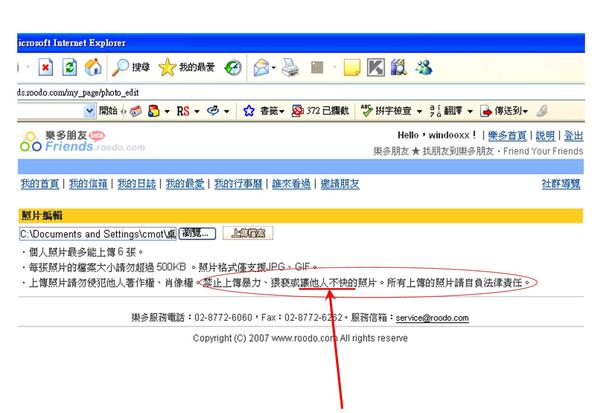
Task: Open the 書籤 dropdown arrow
Action: click(x=282, y=111)
